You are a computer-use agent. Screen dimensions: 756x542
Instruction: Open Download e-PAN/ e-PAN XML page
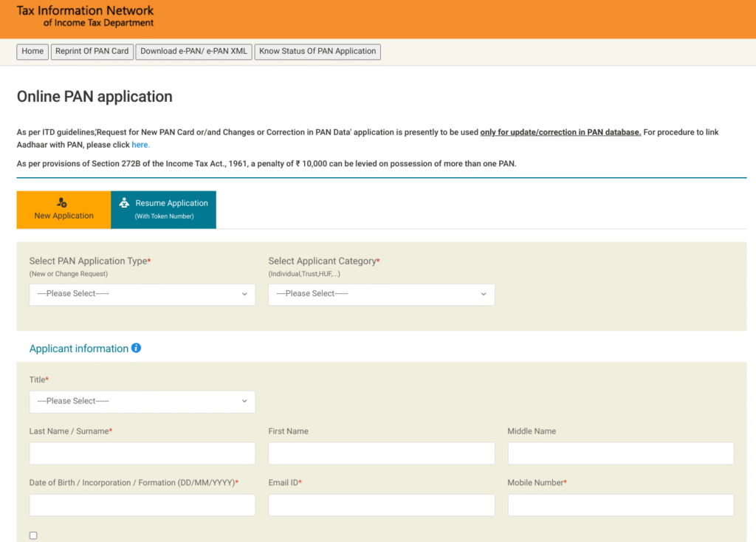coord(194,52)
